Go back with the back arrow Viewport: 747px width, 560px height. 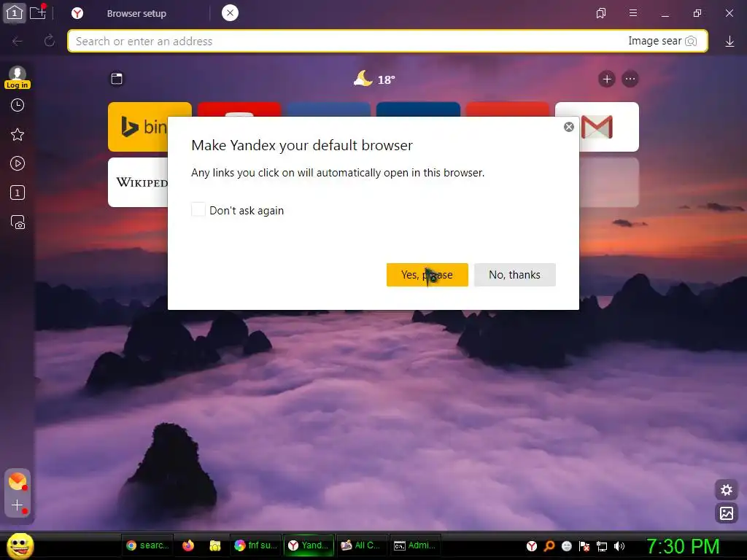[18, 41]
